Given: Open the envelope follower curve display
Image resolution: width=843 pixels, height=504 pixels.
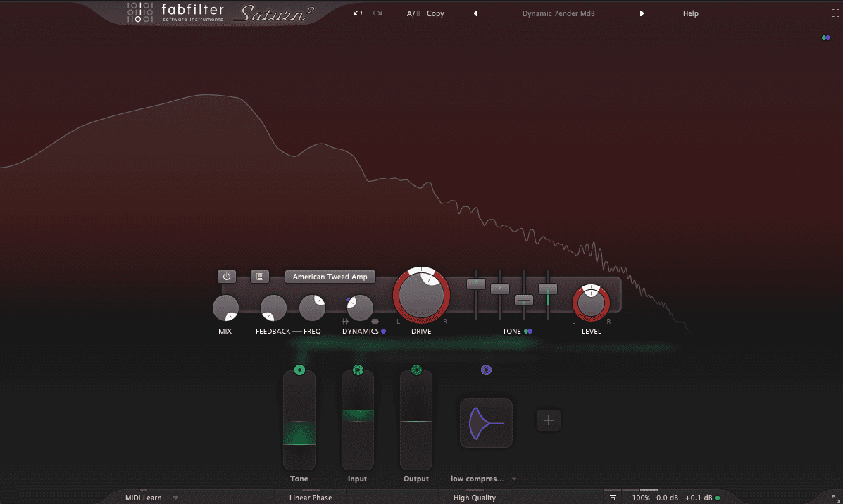Looking at the screenshot, I should point(486,423).
